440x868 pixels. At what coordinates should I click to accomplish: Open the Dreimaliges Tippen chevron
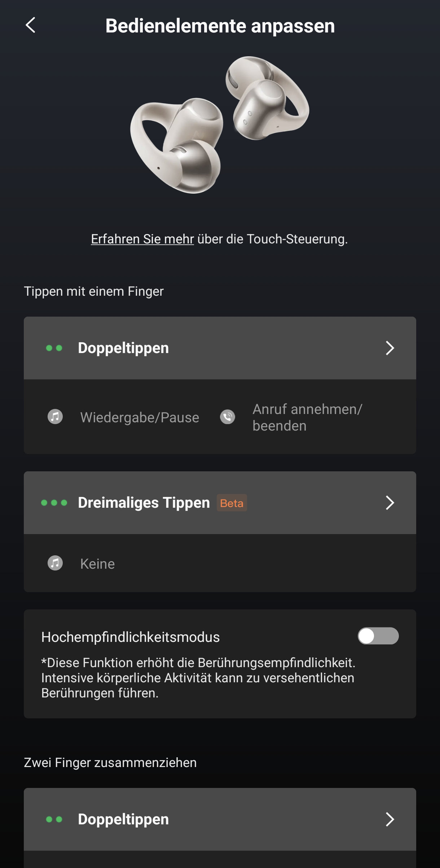point(390,503)
